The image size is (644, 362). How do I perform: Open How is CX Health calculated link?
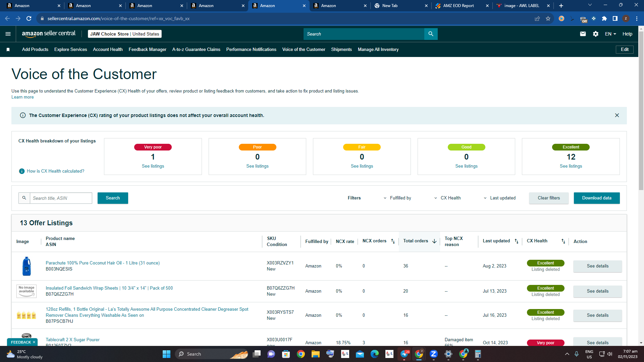click(55, 171)
